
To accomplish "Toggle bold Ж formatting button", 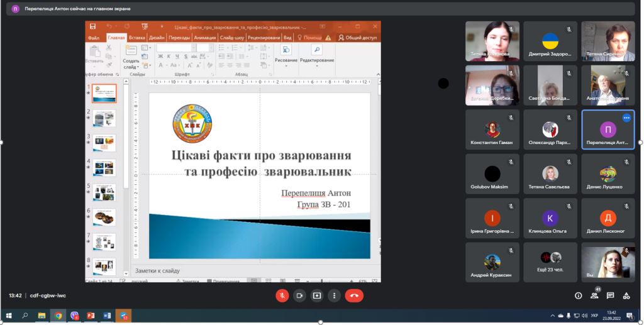I will (160, 56).
